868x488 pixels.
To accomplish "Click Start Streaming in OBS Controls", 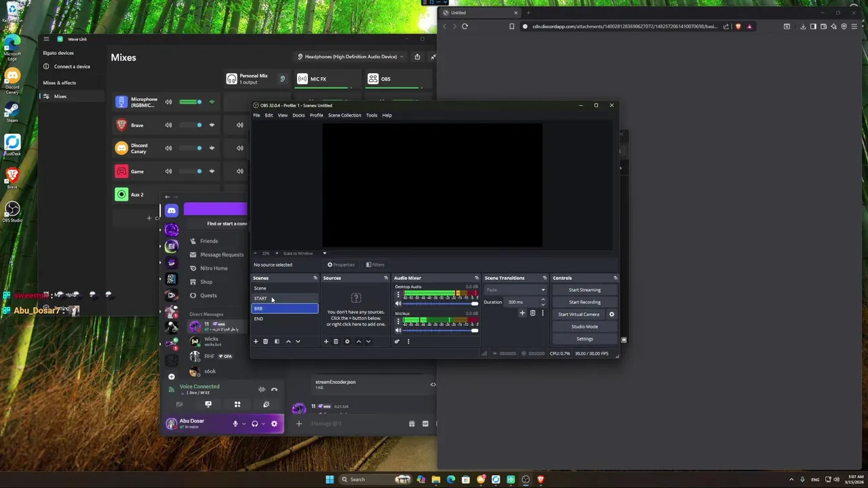I will [585, 290].
